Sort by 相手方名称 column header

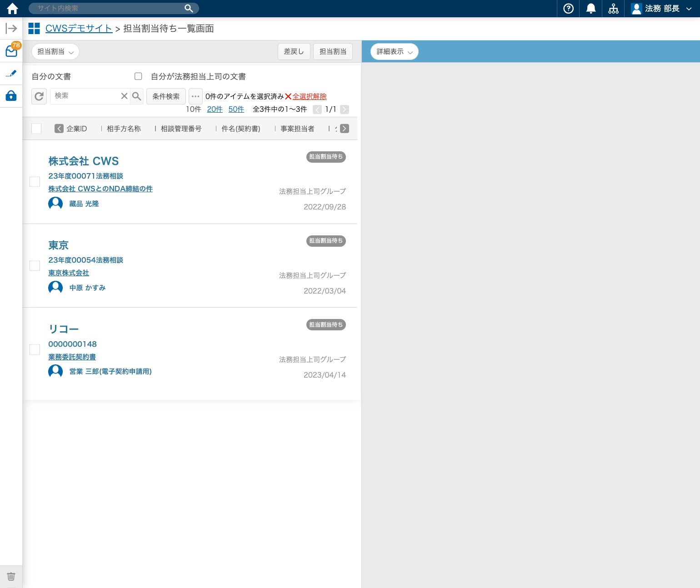tap(124, 129)
